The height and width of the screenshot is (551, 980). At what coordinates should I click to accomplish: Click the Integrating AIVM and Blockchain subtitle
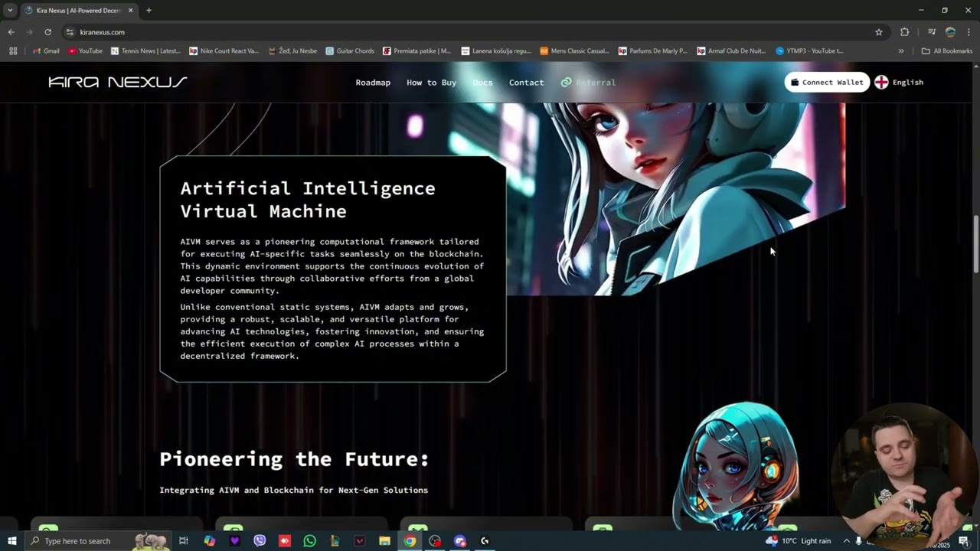(293, 490)
